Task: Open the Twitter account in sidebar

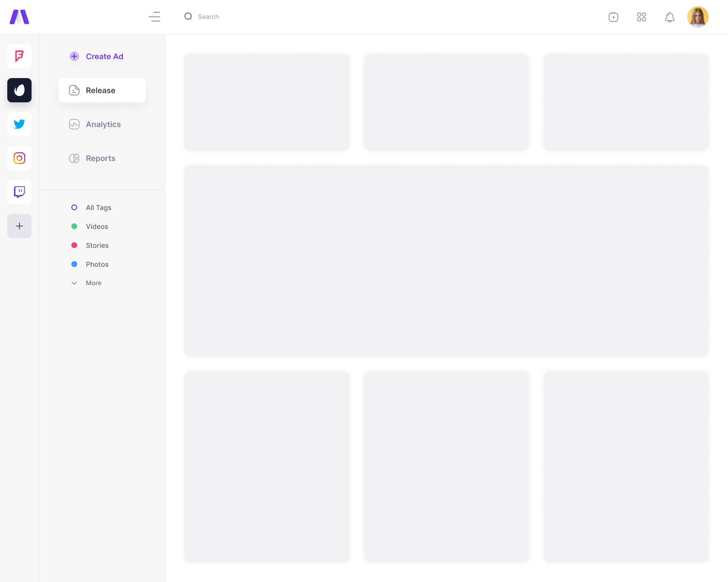Action: 19,124
